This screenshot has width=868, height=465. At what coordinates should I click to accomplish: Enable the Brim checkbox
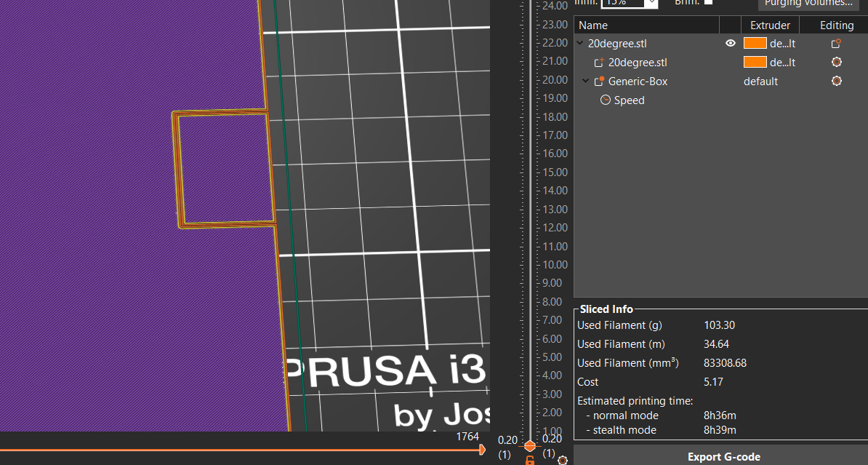(x=708, y=2)
